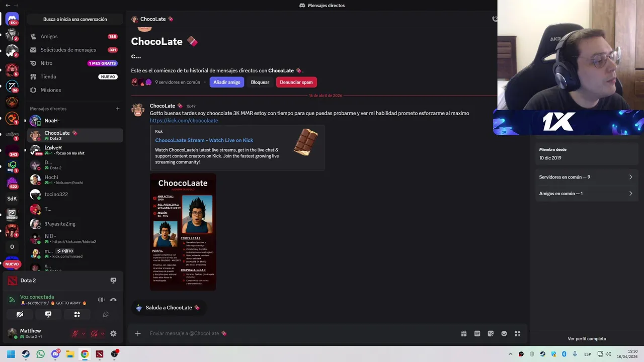Click the gift Nitro icon in message bar
This screenshot has height=362, width=644.
click(464, 333)
